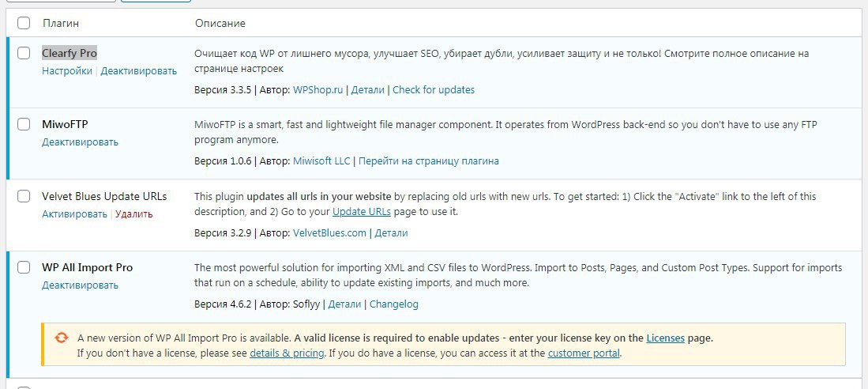Click Деактивировать under MiwoFTP
The height and width of the screenshot is (389, 868).
pyautogui.click(x=80, y=142)
